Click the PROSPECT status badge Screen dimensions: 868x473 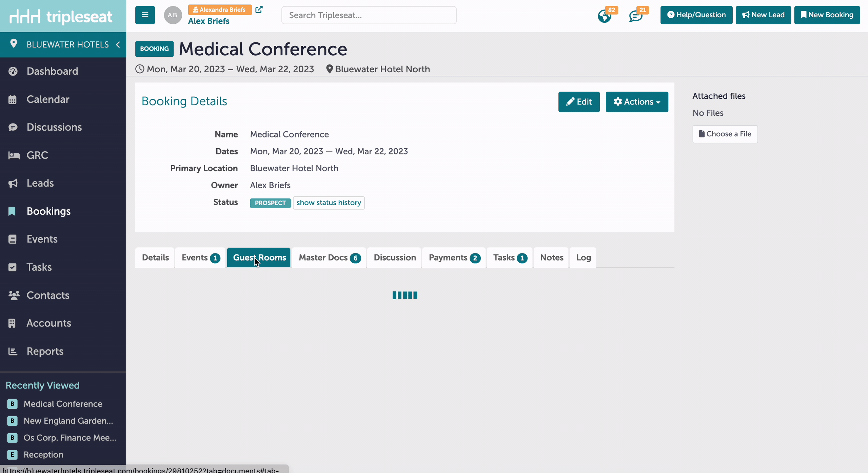pyautogui.click(x=270, y=203)
